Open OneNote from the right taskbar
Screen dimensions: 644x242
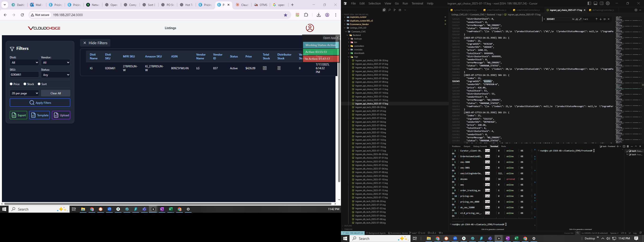(x=507, y=238)
